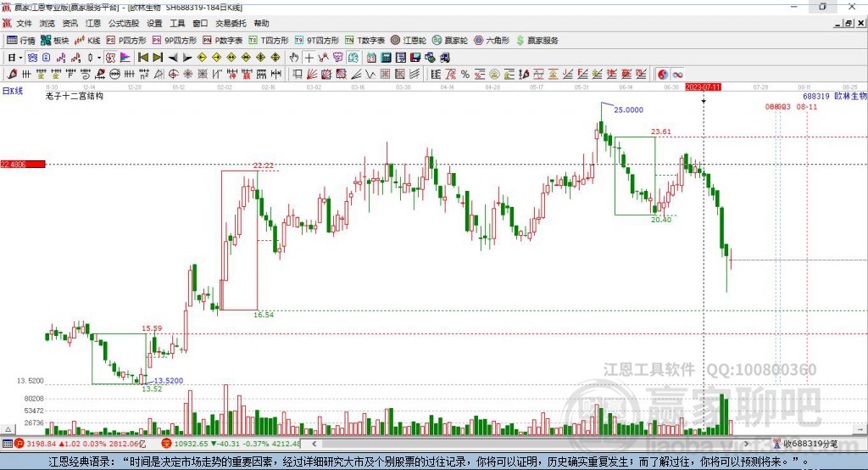Open the 江恩轮 Gann wheel
The width and height of the screenshot is (868, 470).
[409, 41]
